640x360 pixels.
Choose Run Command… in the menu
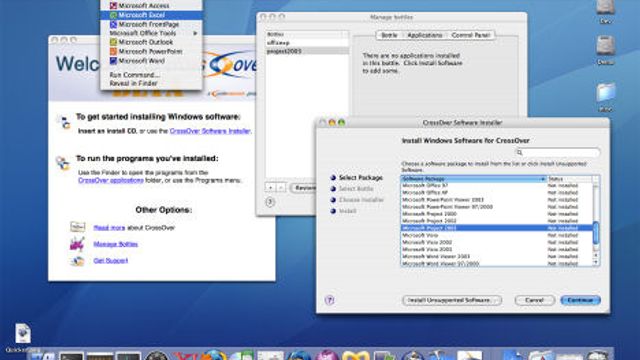click(x=151, y=75)
